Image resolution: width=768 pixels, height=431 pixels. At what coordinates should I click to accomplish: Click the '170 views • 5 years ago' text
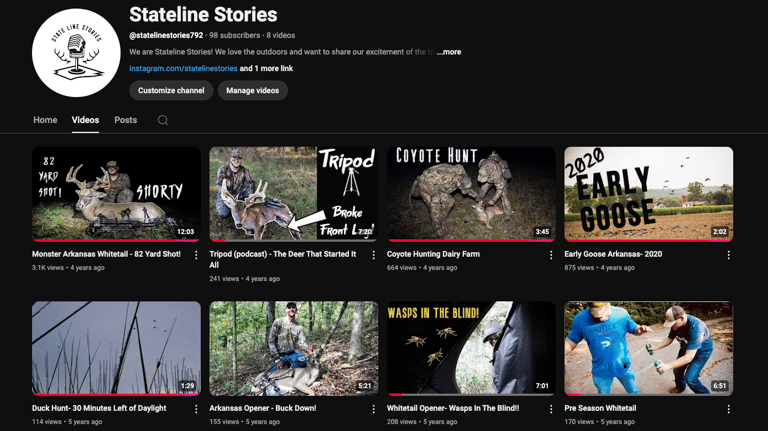[x=600, y=422]
